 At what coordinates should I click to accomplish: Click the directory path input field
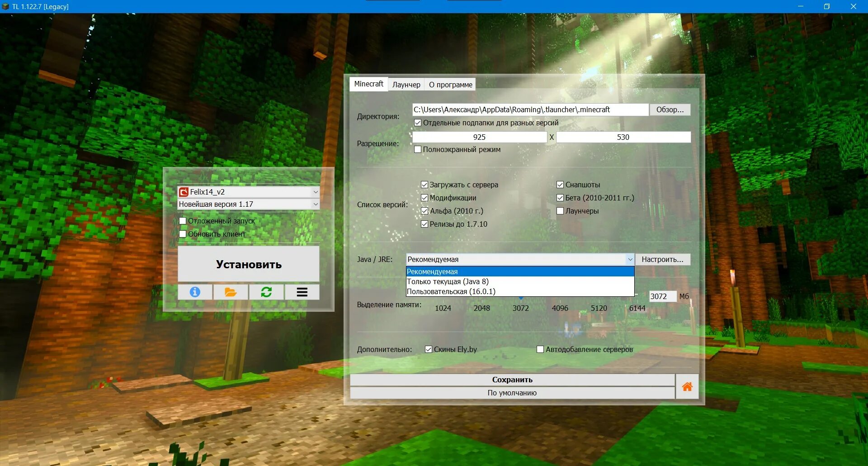530,109
